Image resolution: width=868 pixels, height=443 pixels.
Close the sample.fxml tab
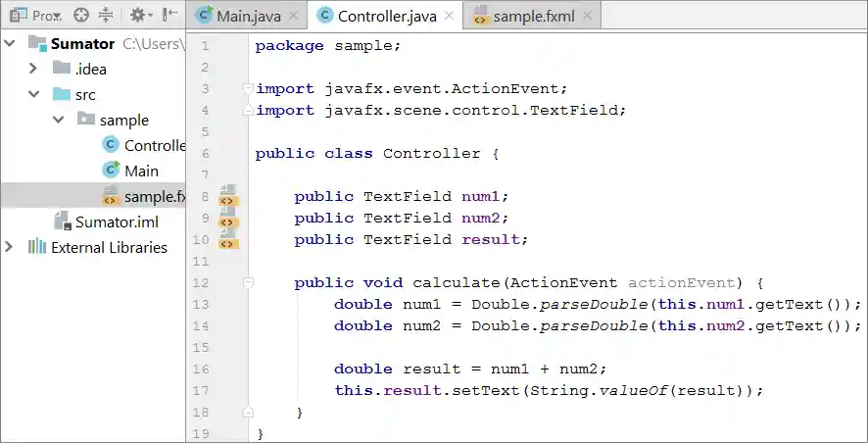(x=588, y=16)
